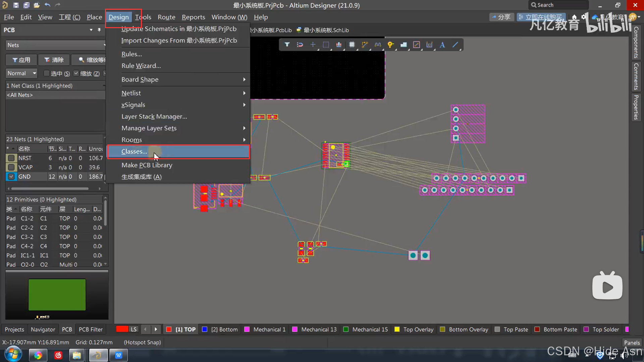Toggle the 缩放 (Z) checkbox
This screenshot has height=362, width=644.
(76, 73)
